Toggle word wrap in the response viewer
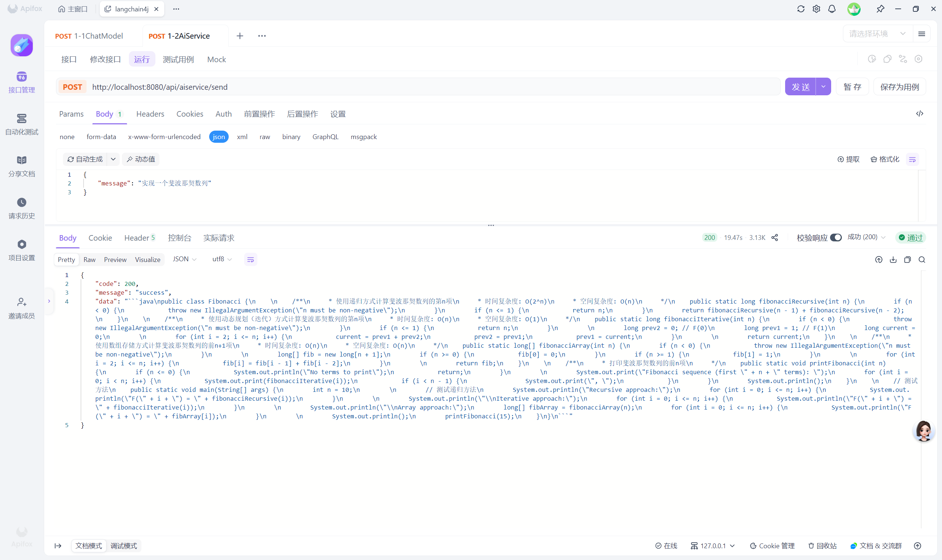This screenshot has height=560, width=942. tap(250, 260)
